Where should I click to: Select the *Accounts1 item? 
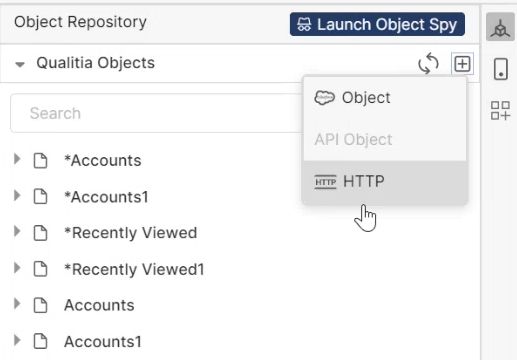(x=106, y=197)
